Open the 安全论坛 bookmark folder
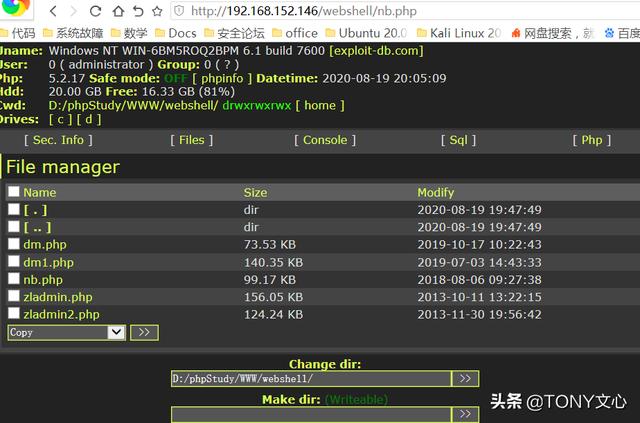The height and width of the screenshot is (423, 640). 234,33
